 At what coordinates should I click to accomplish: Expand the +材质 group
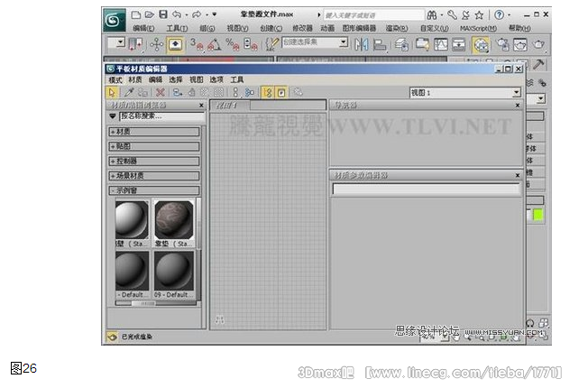(x=154, y=132)
